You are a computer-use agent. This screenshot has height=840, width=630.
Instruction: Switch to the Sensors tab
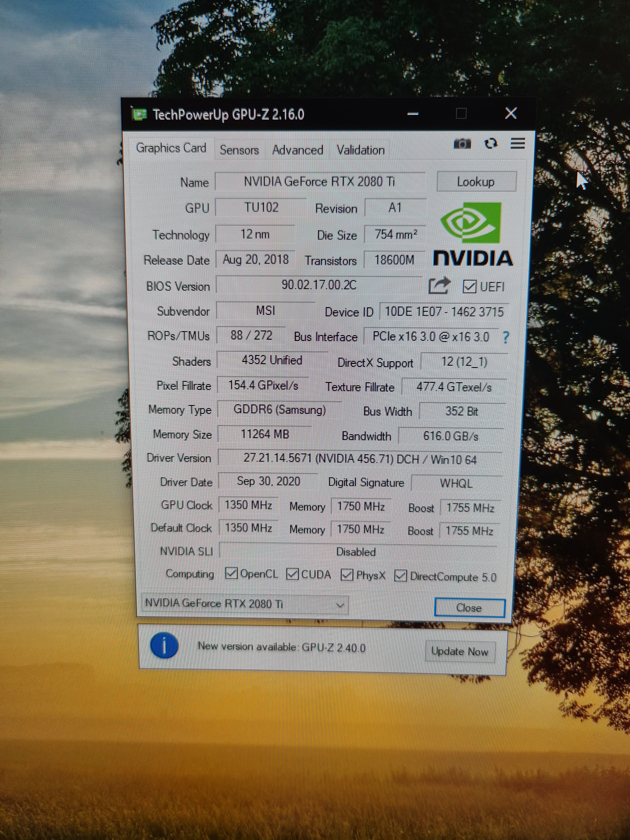pos(239,150)
